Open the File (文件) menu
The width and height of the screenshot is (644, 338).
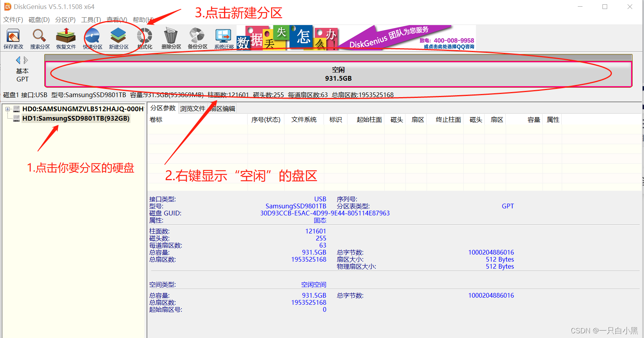(x=13, y=20)
